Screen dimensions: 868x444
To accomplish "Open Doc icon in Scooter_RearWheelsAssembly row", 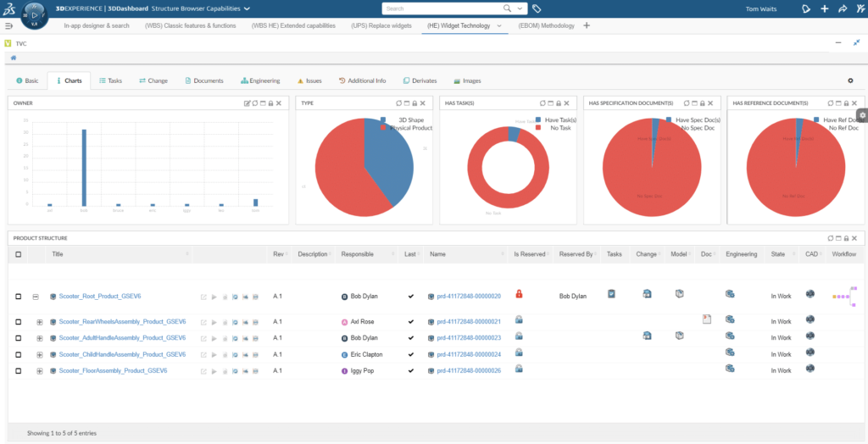I will pyautogui.click(x=706, y=319).
